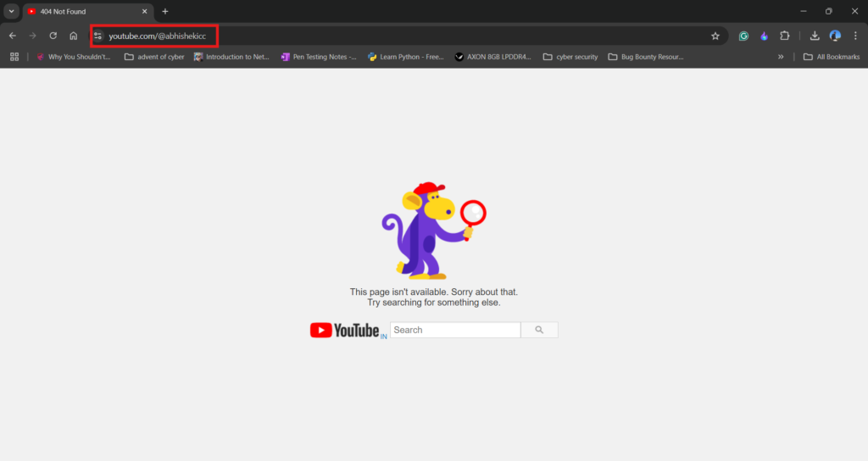Open the purple flame extension icon
Image resolution: width=868 pixels, height=461 pixels.
[x=764, y=36]
